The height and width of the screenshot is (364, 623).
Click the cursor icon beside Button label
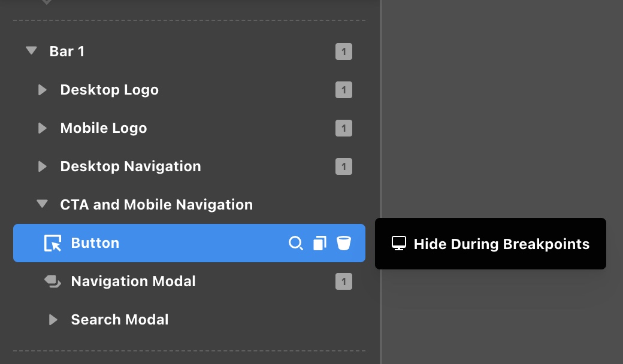pyautogui.click(x=53, y=243)
